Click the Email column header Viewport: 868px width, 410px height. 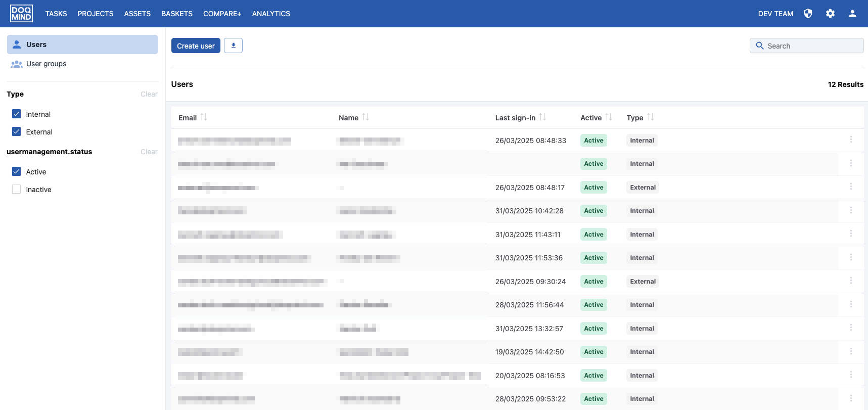pyautogui.click(x=188, y=118)
